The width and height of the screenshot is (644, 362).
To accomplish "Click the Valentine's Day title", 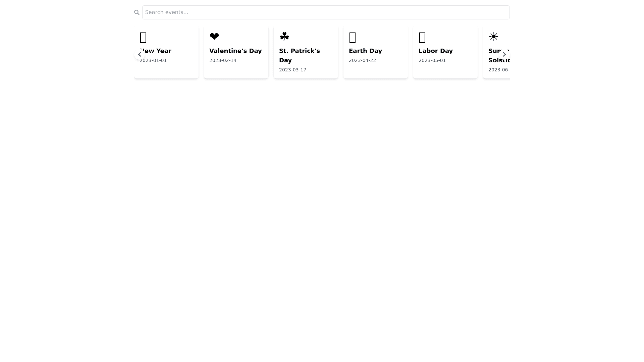I will 235,51.
